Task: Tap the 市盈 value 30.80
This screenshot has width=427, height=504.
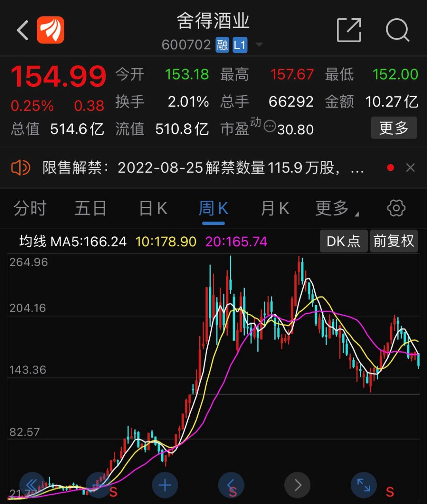Action: [295, 130]
